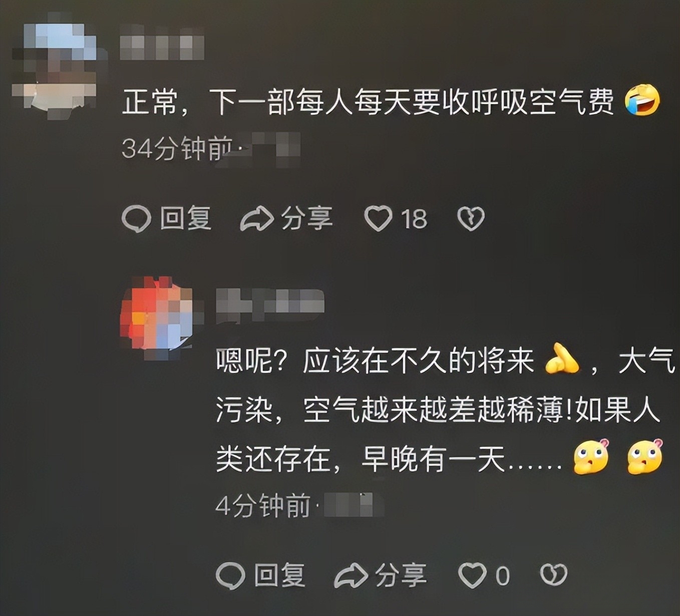Viewport: 680px width, 616px height.
Task: Click the reply speech bubble icon on the nested reply
Action: 230,575
